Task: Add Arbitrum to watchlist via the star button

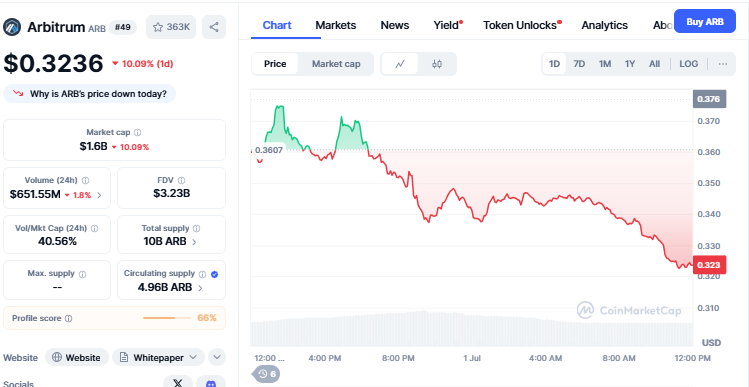Action: point(171,27)
